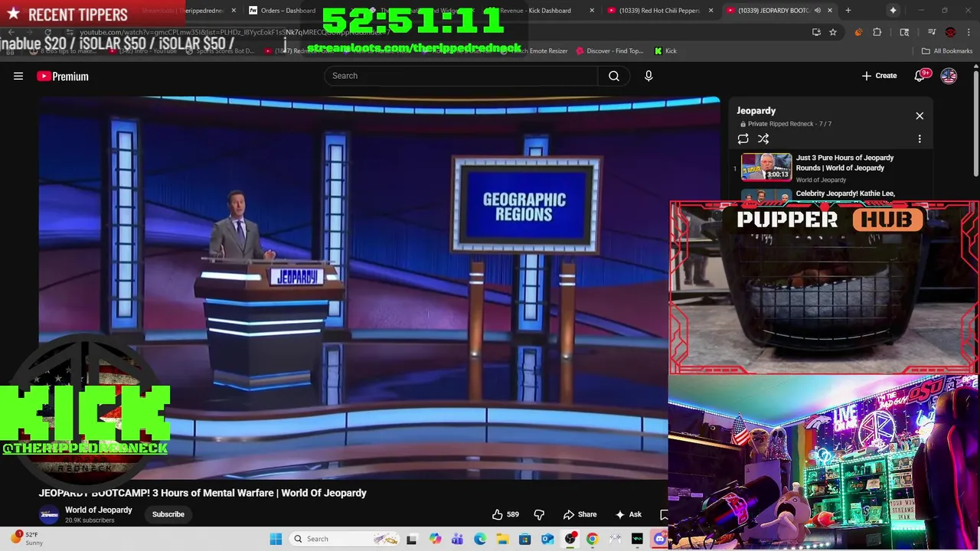
Task: Share the video
Action: pos(580,514)
